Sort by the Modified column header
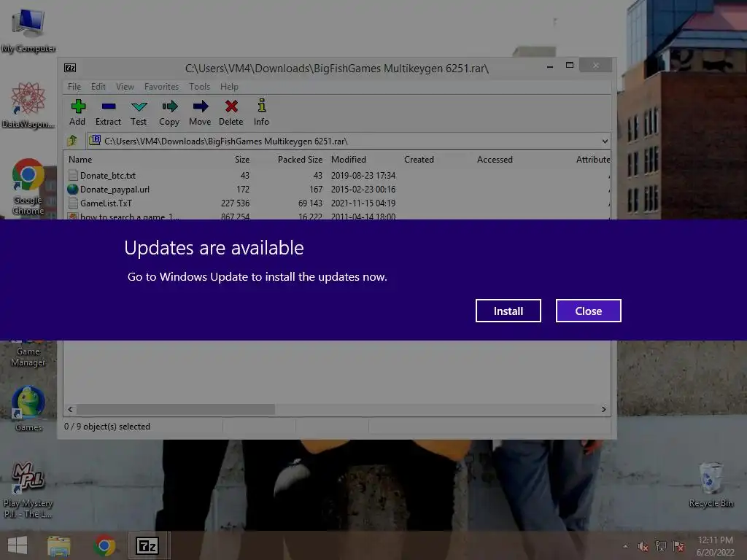The height and width of the screenshot is (560, 747). click(349, 160)
